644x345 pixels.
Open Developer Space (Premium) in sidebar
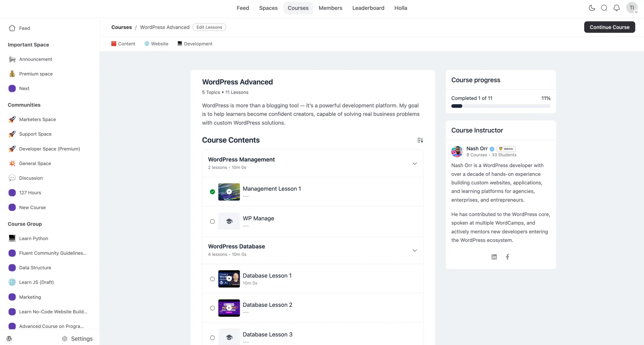coord(50,149)
